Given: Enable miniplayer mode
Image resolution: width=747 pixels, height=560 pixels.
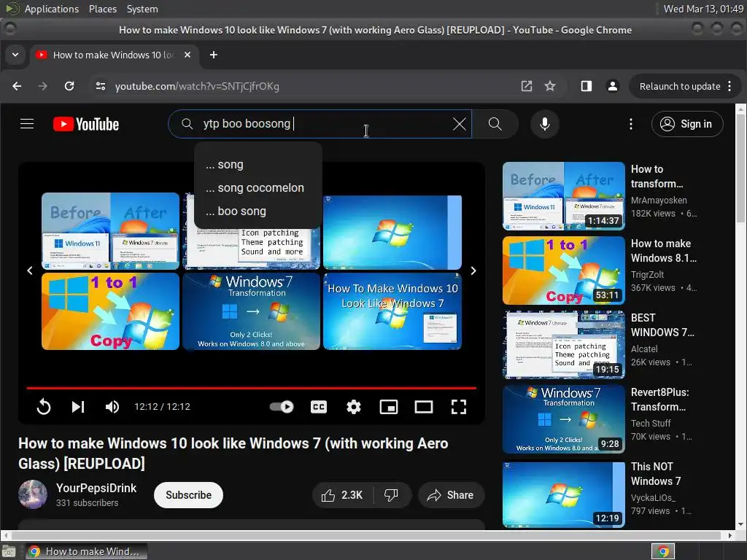Looking at the screenshot, I should (389, 407).
